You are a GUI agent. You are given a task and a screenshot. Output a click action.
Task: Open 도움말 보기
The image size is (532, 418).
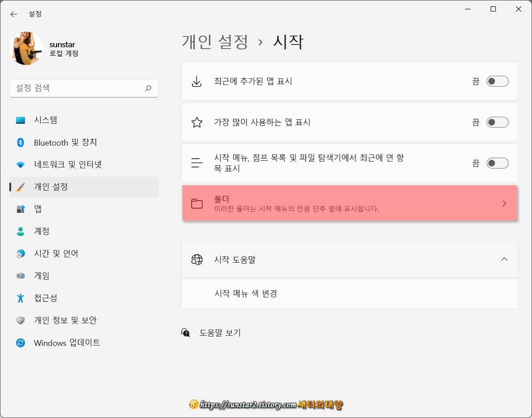pos(220,332)
